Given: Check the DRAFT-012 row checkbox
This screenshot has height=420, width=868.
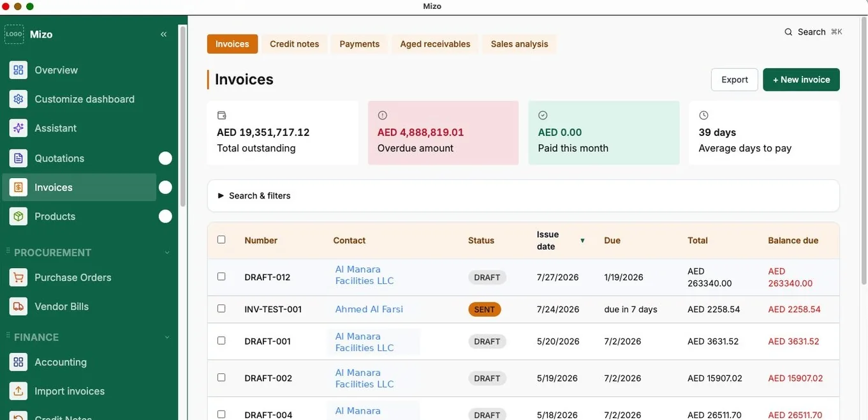Looking at the screenshot, I should (x=221, y=277).
